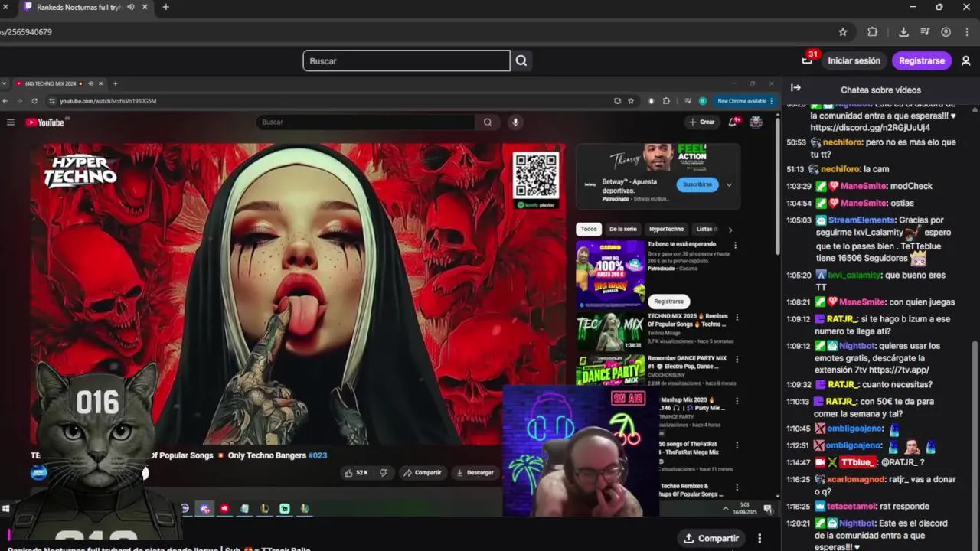This screenshot has width=980, height=551.
Task: Select the Listas filter chip
Action: (x=705, y=229)
